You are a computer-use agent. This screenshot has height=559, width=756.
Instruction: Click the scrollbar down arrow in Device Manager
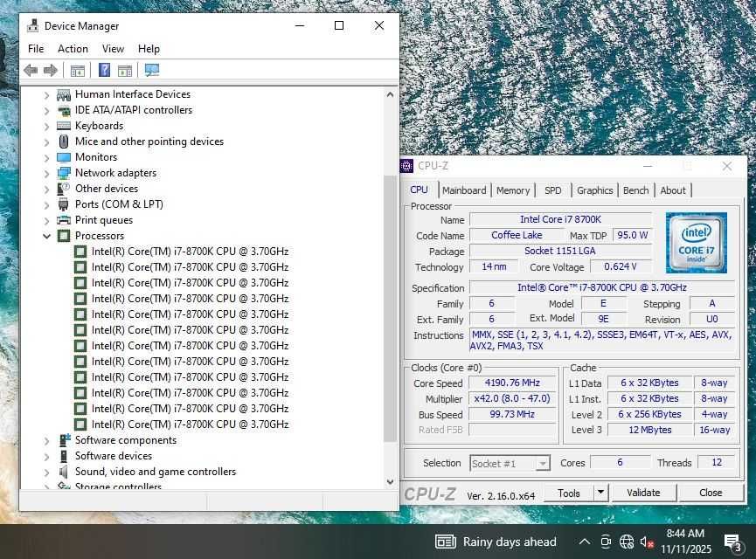click(x=390, y=481)
